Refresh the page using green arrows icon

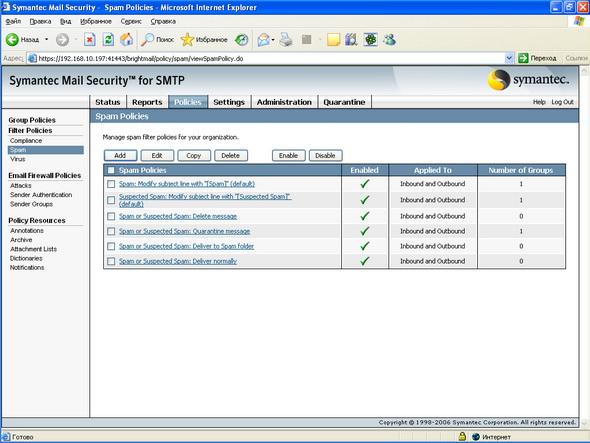click(x=108, y=40)
